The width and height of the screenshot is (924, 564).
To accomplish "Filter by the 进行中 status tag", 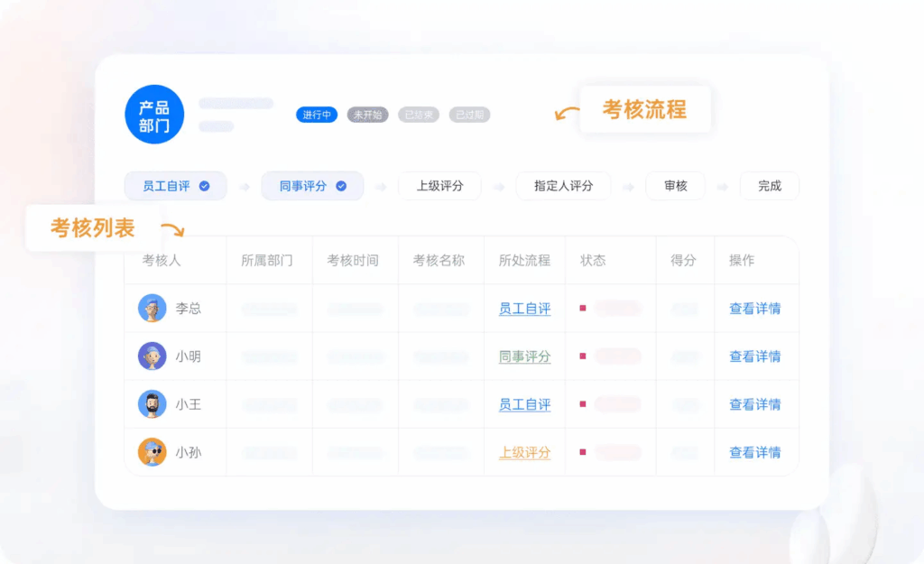I will pyautogui.click(x=317, y=115).
